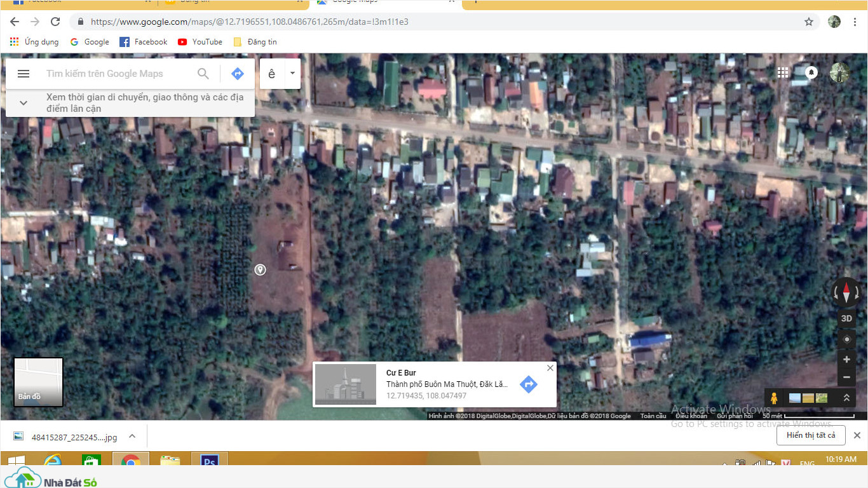Open the Cư E Bur place thumbnail
Screen dimensions: 868x488
(x=346, y=384)
